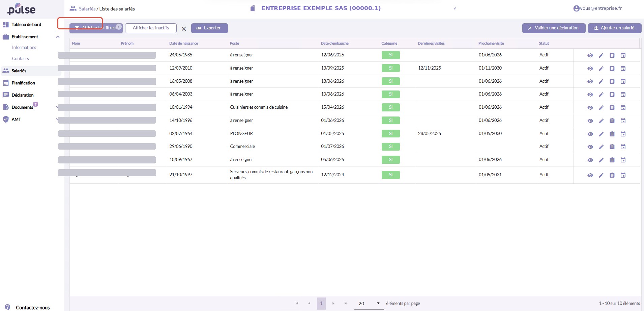Open calendar icon for employee born 24/06/1985
This screenshot has height=311, width=644.
(x=623, y=55)
